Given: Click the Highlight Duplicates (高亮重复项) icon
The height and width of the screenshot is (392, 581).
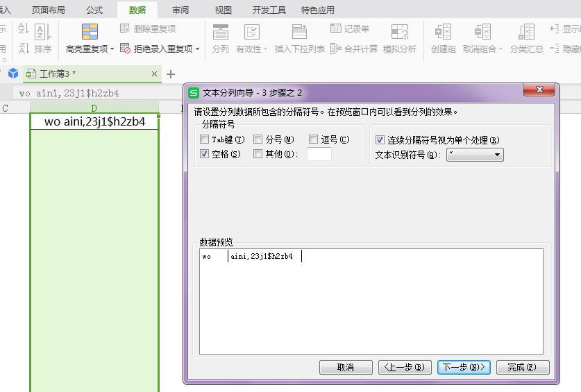Looking at the screenshot, I should [90, 31].
